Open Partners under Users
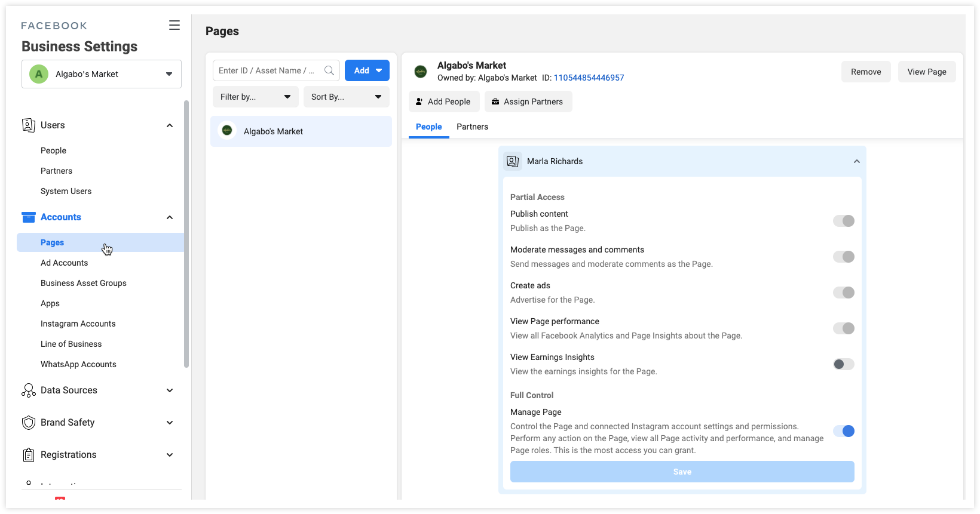 [56, 171]
